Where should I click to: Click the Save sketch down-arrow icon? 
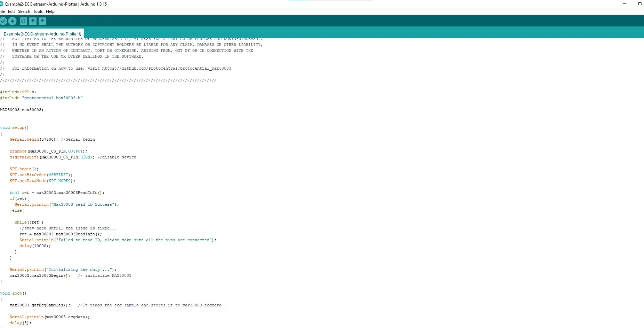(x=42, y=21)
